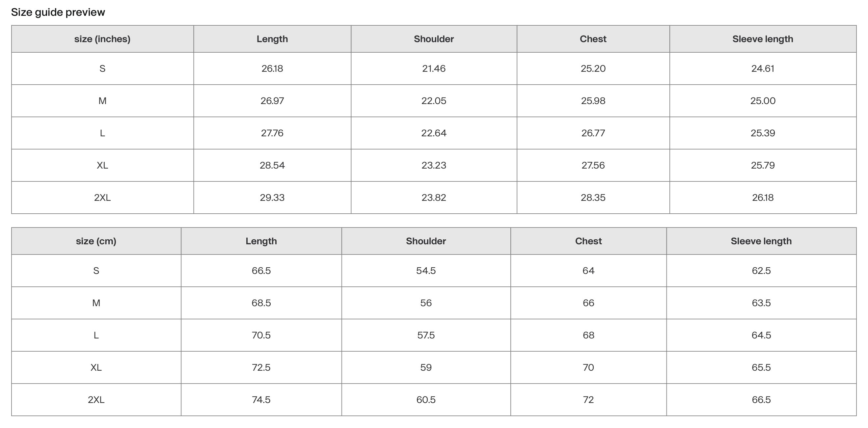Click the 70 chest value for size XL

coord(588,367)
